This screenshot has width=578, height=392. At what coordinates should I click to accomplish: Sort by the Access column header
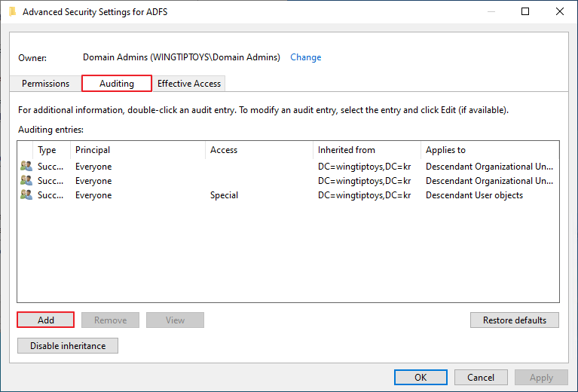(x=259, y=150)
